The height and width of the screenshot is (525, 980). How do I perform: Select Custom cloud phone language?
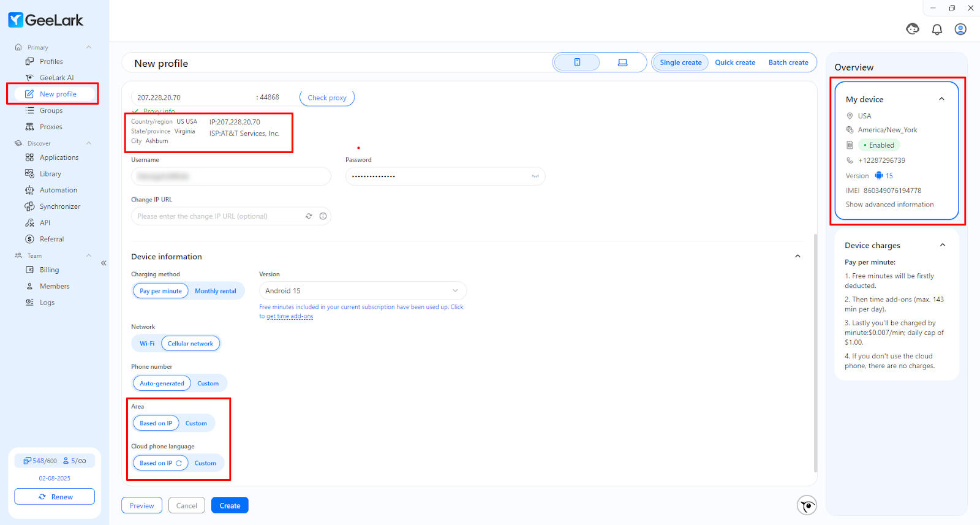(x=205, y=463)
